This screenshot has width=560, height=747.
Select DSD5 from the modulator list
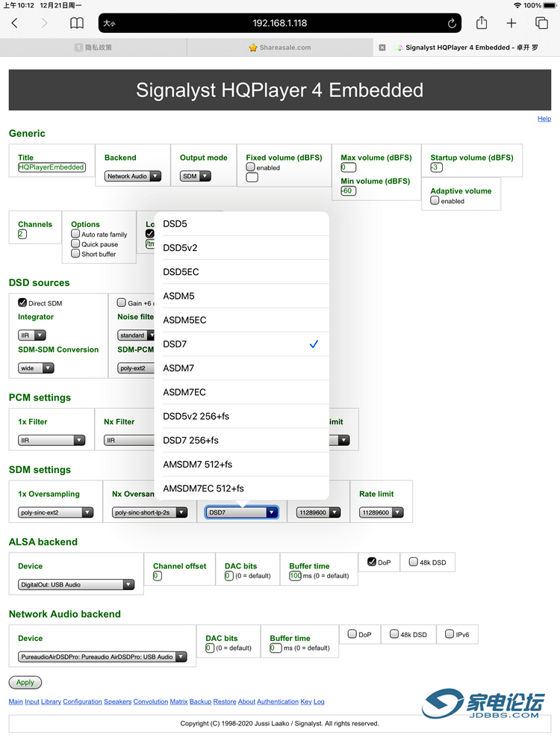242,224
